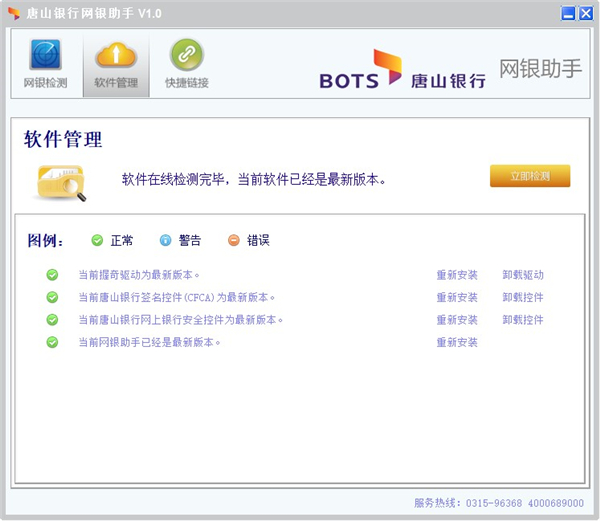Click the BOTS 唐山银行 logo
Image resolution: width=600 pixels, height=521 pixels.
point(403,69)
